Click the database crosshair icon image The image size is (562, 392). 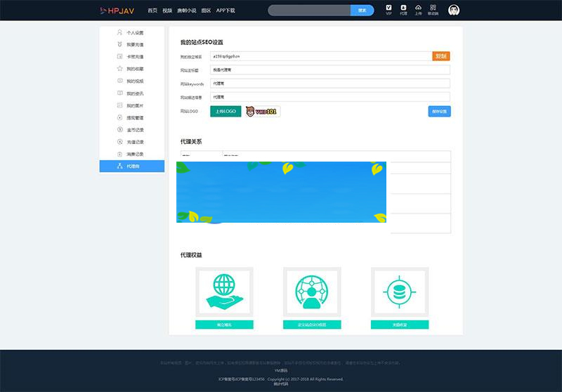click(400, 292)
